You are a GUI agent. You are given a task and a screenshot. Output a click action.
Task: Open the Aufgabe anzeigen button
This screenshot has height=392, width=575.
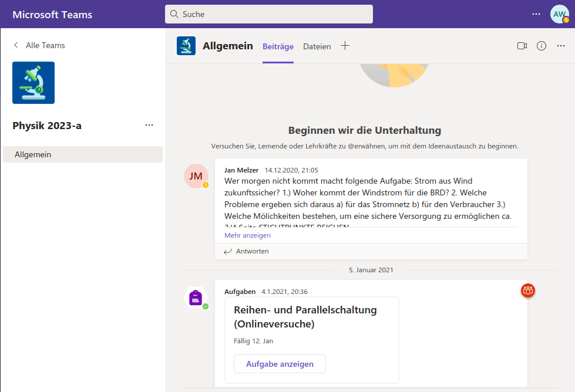pyautogui.click(x=280, y=364)
